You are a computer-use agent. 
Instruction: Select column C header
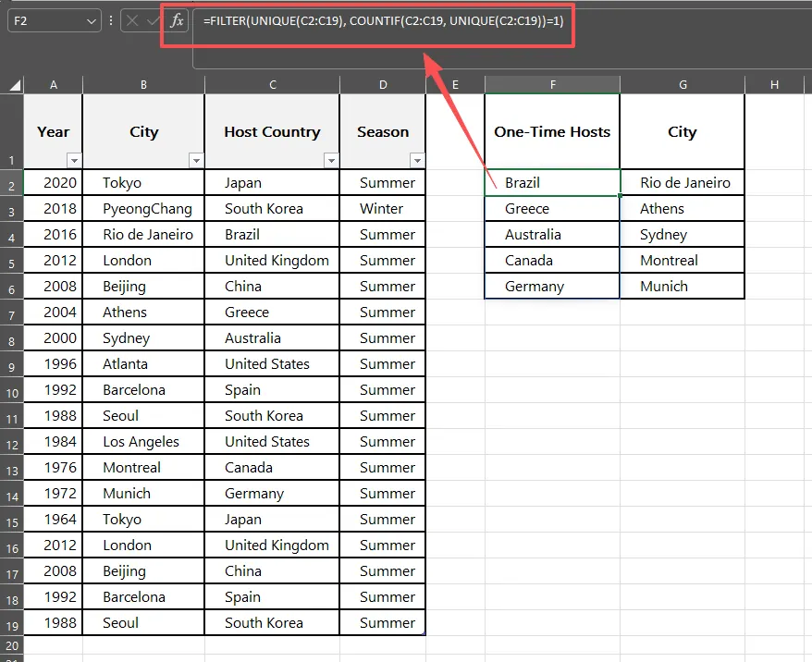(x=273, y=85)
